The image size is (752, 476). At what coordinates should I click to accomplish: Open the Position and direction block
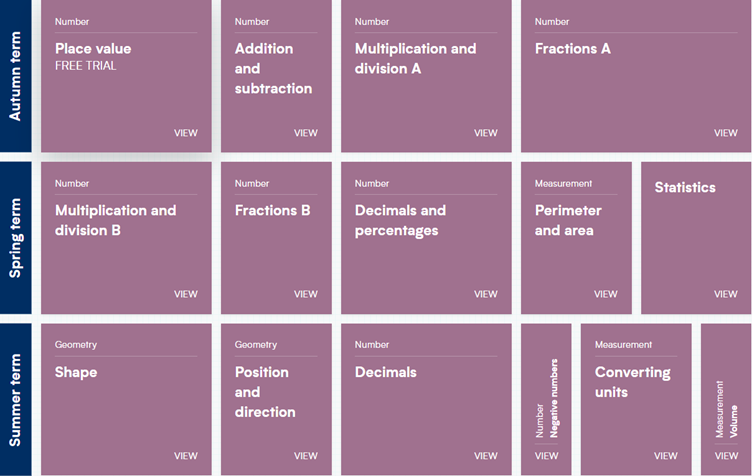point(275,399)
